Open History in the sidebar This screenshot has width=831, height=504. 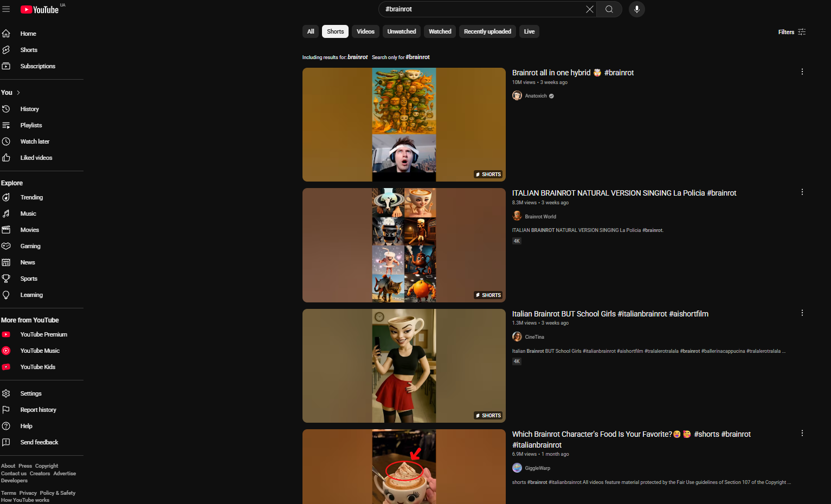[29, 109]
